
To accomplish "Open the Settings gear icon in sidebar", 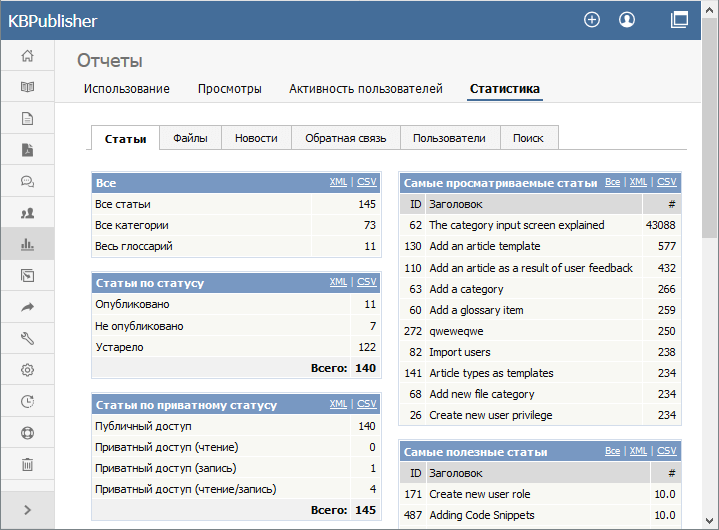I will (x=28, y=370).
